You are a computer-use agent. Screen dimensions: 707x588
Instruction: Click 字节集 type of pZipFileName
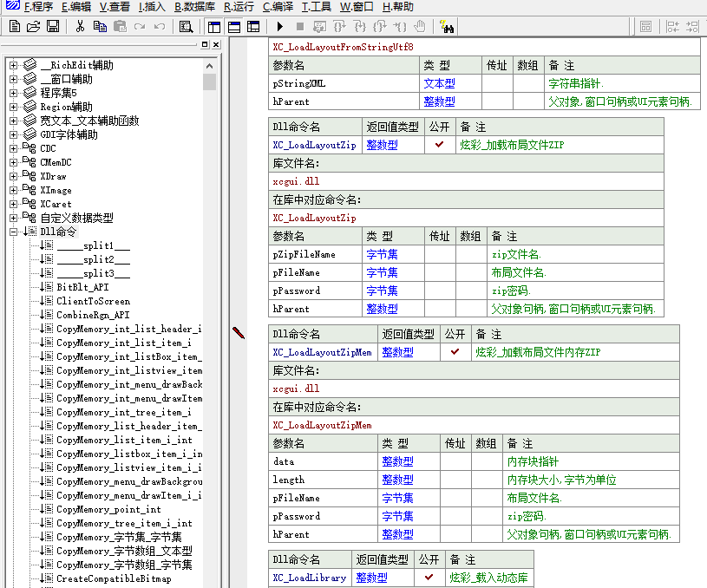point(383,254)
